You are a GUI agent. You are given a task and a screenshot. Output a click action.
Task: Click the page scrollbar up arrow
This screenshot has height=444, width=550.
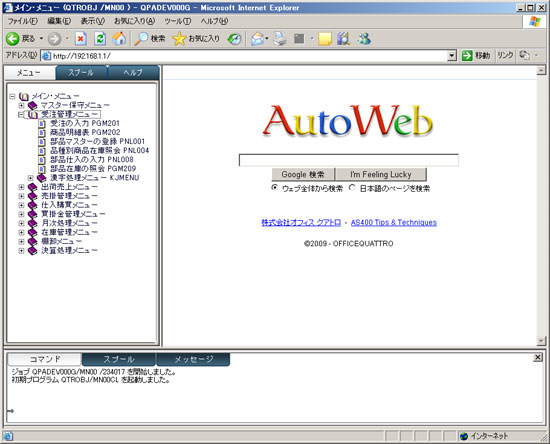[x=541, y=70]
